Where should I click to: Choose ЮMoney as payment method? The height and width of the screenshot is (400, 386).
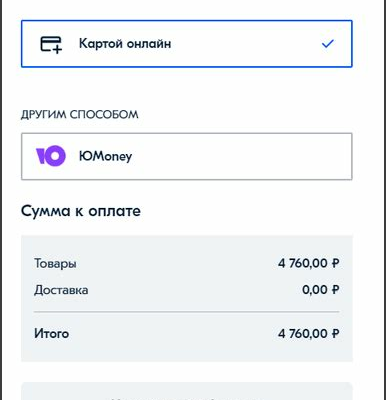pos(187,156)
